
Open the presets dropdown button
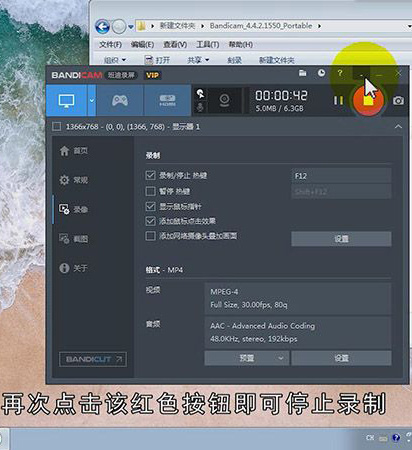click(x=246, y=358)
